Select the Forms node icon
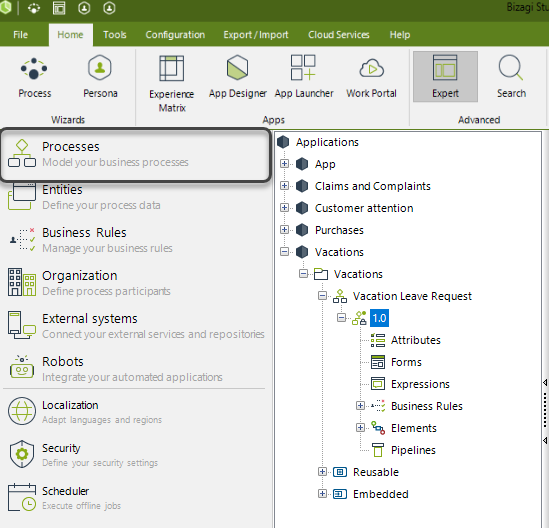Image resolution: width=549 pixels, height=528 pixels. point(378,362)
